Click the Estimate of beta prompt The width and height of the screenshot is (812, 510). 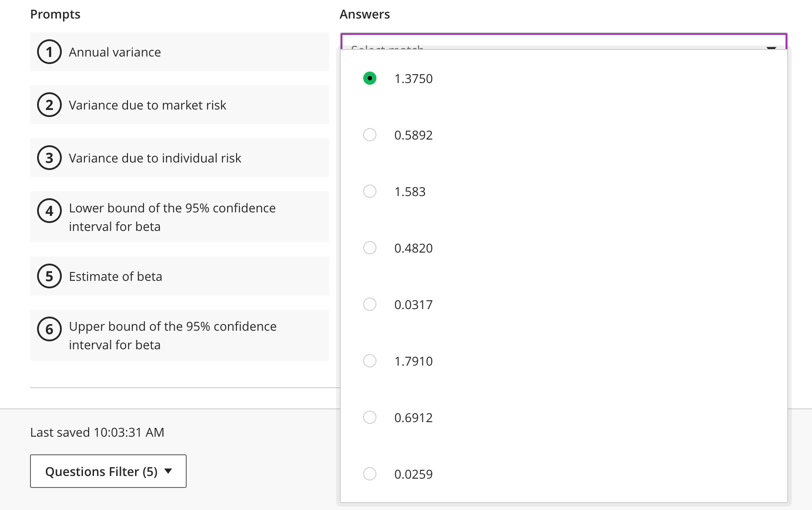click(116, 276)
